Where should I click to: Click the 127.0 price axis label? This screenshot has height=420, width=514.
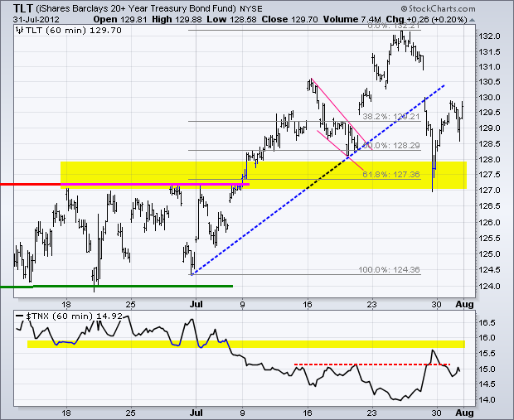(x=489, y=191)
